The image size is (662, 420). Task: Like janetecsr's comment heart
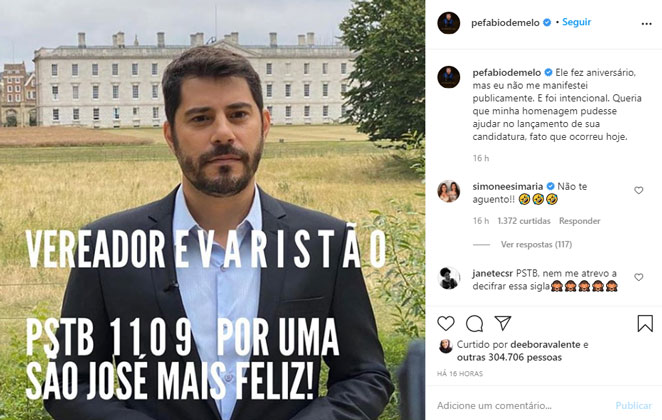[x=639, y=277]
